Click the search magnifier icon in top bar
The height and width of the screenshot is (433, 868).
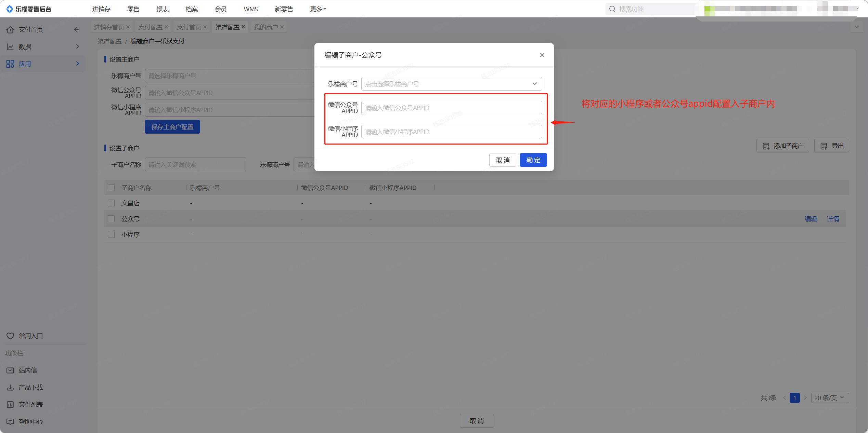click(x=612, y=9)
